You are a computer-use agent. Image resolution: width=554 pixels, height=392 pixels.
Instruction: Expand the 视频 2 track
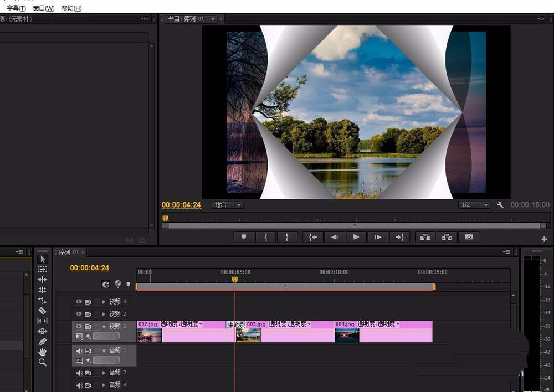[104, 314]
